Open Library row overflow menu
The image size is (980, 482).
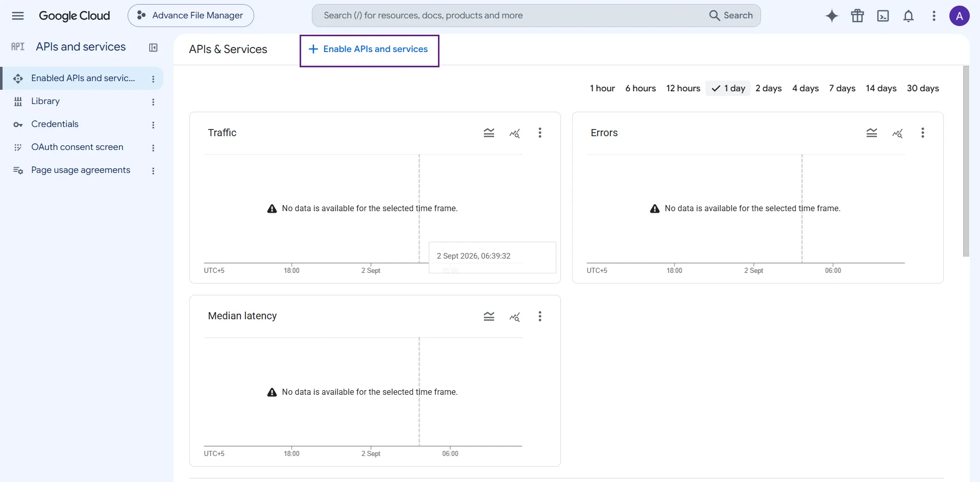point(153,102)
